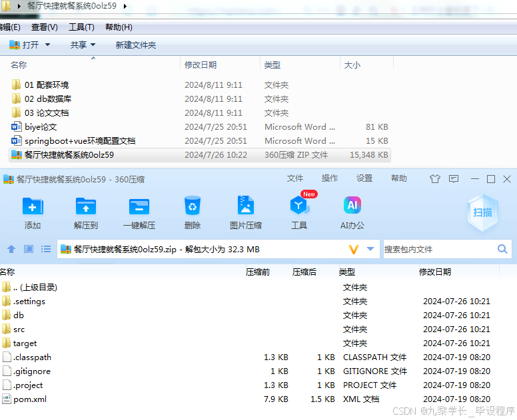Go up one level with the up arrow
Viewport: 517px width, 420px height.
point(11,249)
